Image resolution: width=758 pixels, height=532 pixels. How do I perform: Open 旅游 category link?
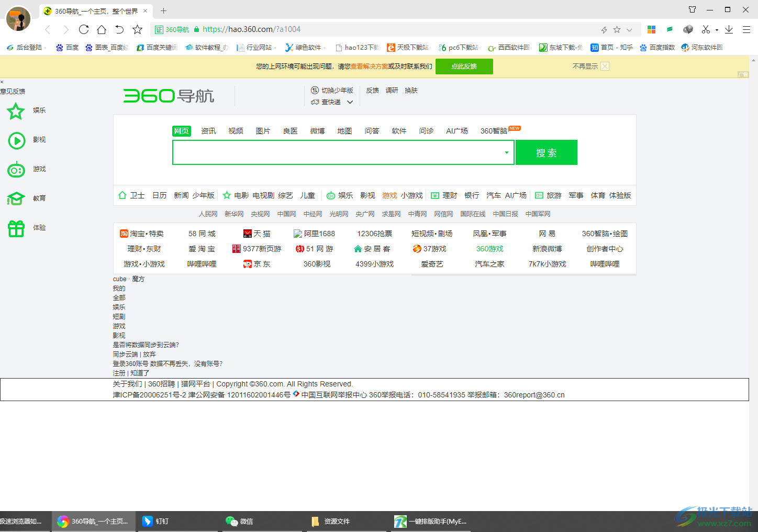click(x=554, y=195)
